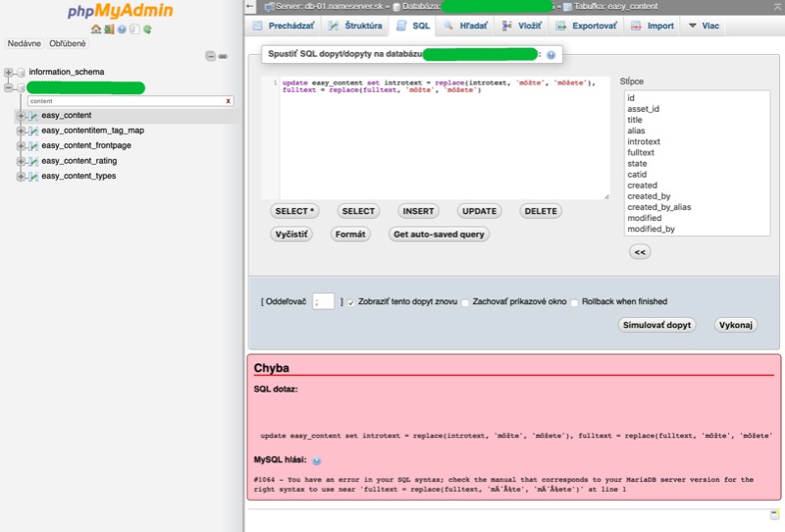
Task: Click the Obľúbené button
Action: 68,43
